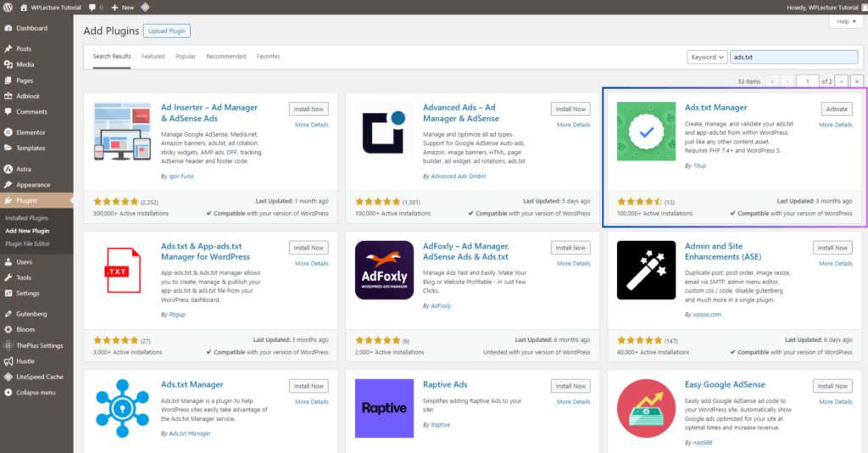Install Advanced Ads plugin

click(570, 109)
